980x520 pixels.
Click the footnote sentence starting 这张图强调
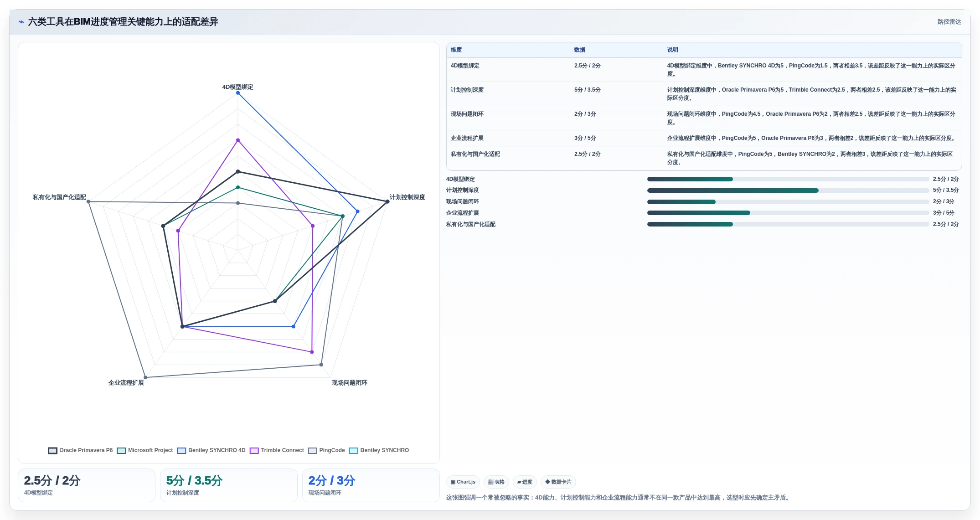[619, 498]
